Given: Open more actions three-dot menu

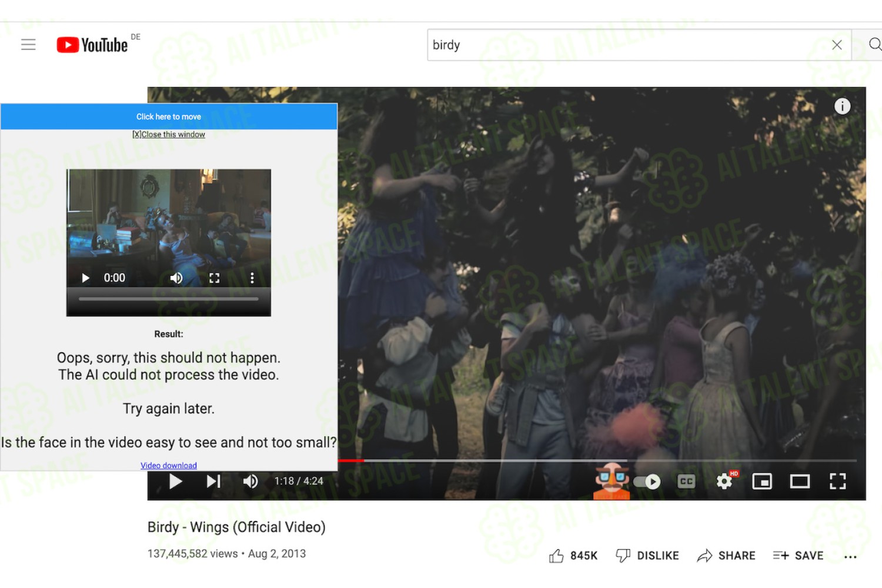Looking at the screenshot, I should pos(850,556).
